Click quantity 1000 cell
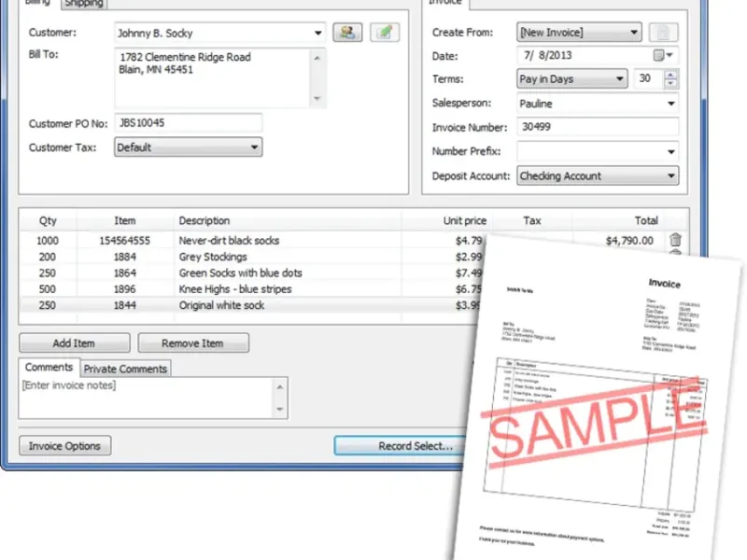The image size is (747, 560). click(x=48, y=241)
